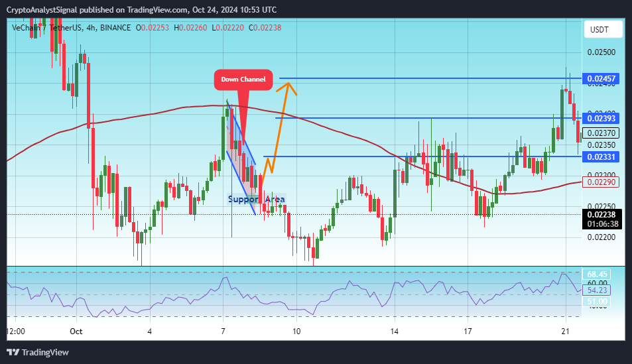Click the close value C0.02238
Image resolution: width=632 pixels, height=364 pixels.
tap(265, 28)
